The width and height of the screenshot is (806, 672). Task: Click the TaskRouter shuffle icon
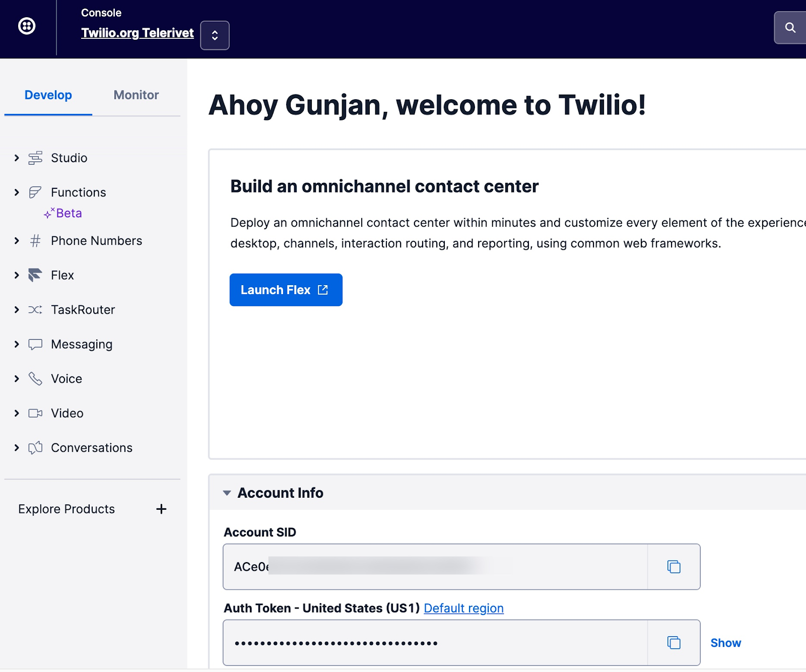(x=35, y=310)
